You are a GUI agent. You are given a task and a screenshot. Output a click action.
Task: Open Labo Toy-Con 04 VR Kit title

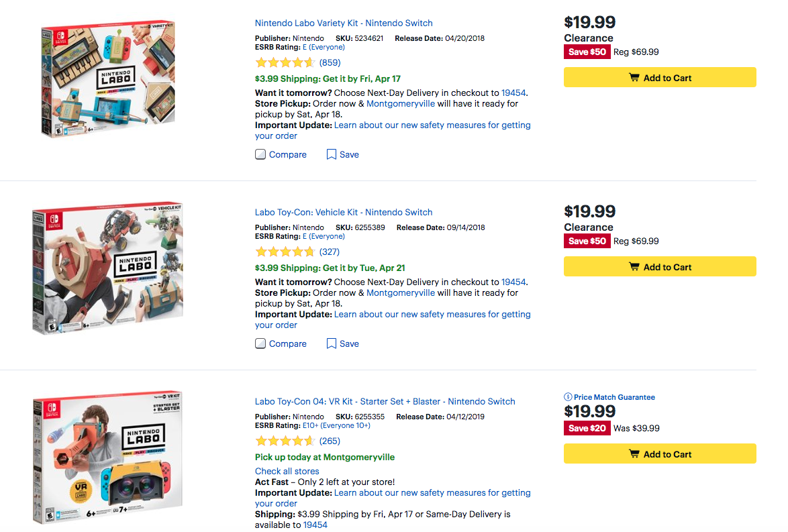pos(385,401)
